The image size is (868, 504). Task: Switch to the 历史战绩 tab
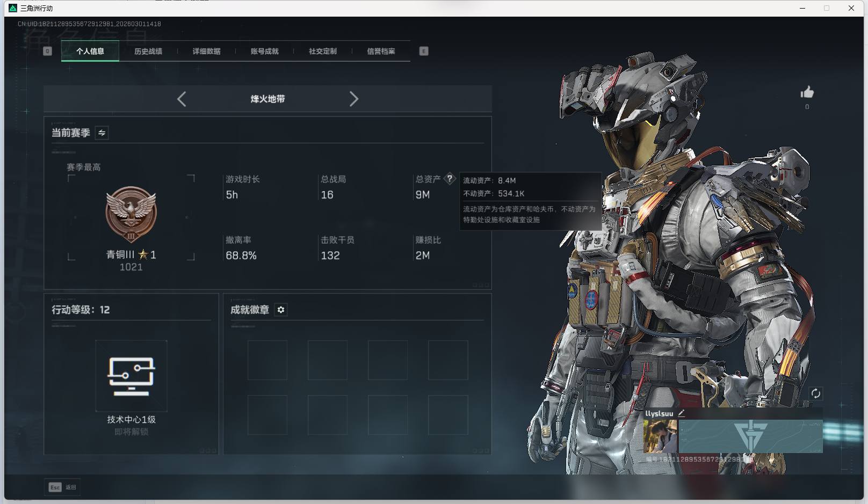coord(148,51)
